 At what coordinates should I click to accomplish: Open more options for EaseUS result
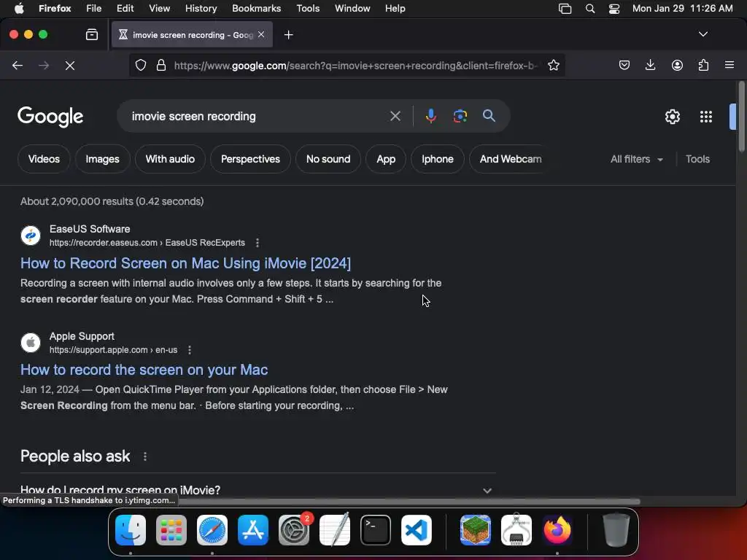(258, 243)
